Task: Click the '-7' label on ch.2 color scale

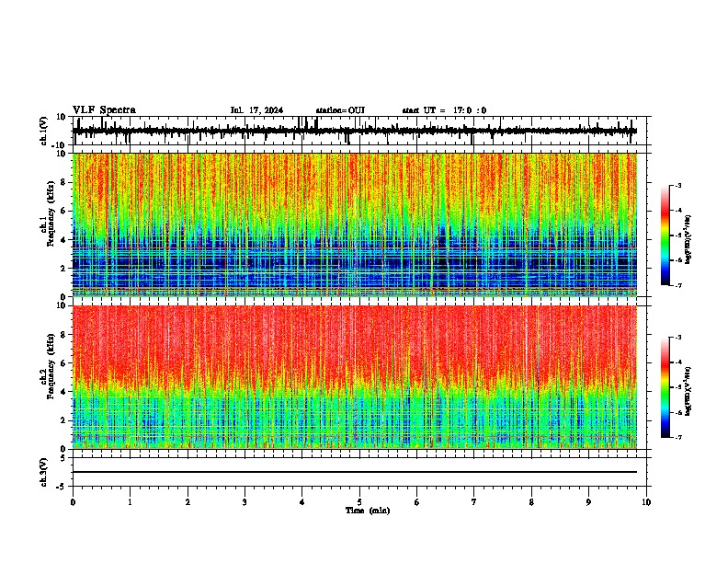Action: (x=678, y=438)
